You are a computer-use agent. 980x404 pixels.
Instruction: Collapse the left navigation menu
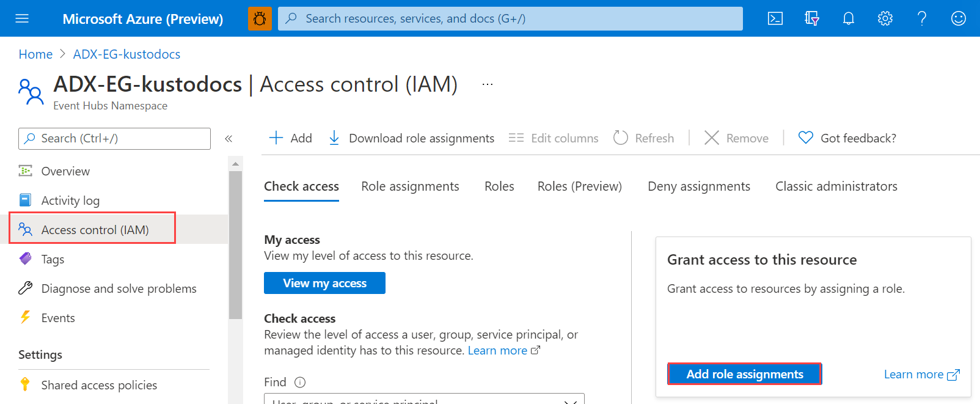[229, 139]
